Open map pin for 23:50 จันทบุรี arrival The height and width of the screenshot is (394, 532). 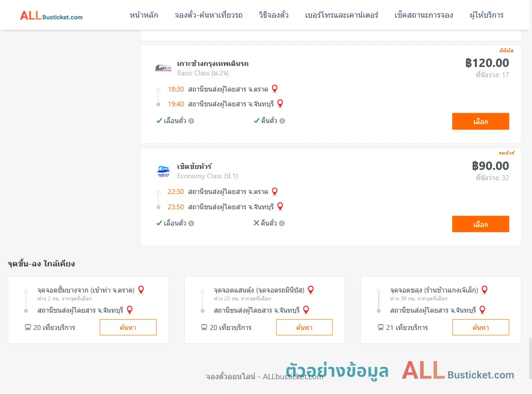[280, 206]
